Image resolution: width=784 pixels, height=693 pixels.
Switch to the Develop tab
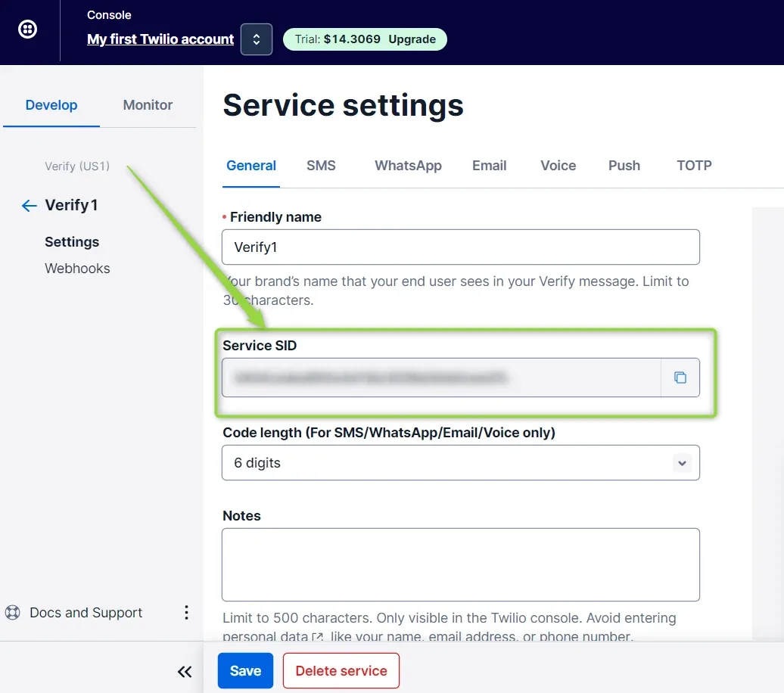click(51, 105)
